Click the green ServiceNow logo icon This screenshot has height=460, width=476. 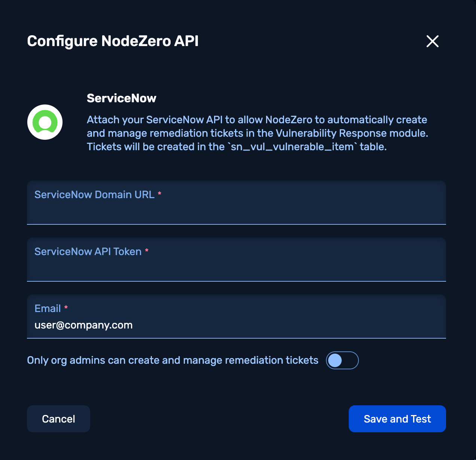45,122
